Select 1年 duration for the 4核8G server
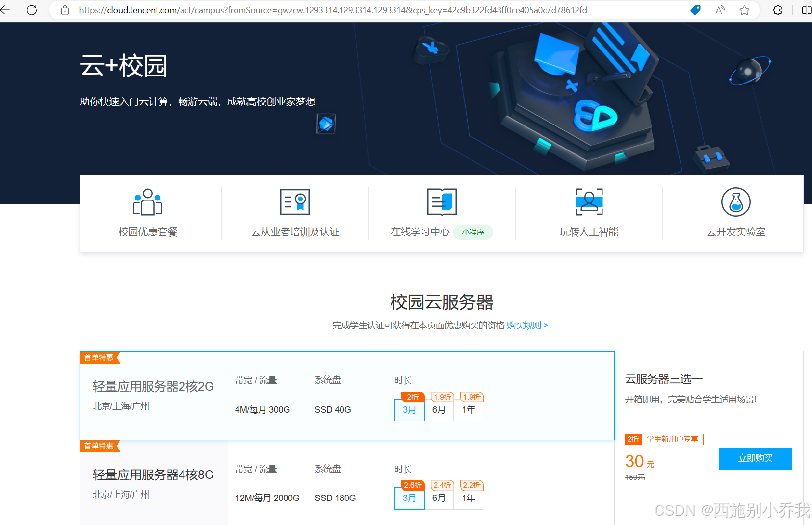 [x=469, y=498]
